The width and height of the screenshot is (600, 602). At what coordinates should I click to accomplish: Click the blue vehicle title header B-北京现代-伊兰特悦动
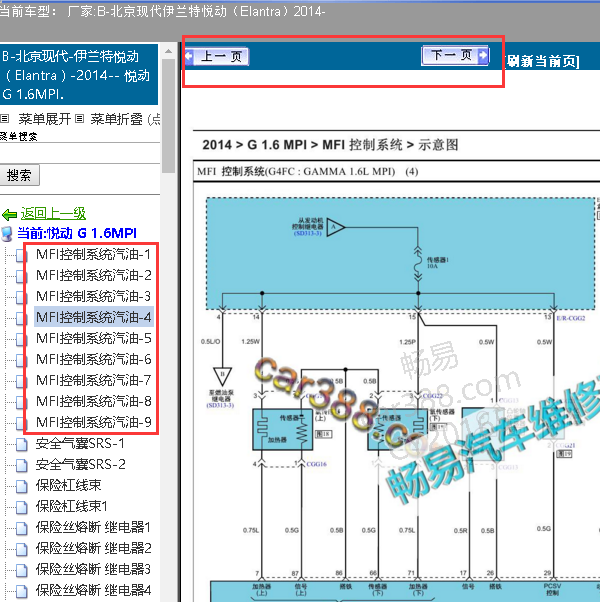[79, 74]
